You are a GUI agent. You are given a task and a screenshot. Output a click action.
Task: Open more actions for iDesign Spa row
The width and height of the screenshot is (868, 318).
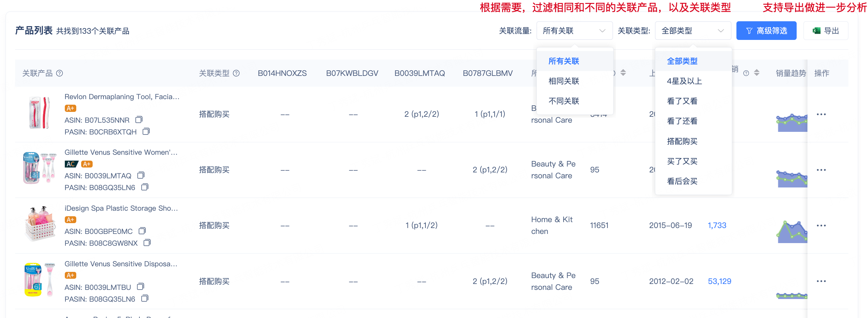[821, 225]
